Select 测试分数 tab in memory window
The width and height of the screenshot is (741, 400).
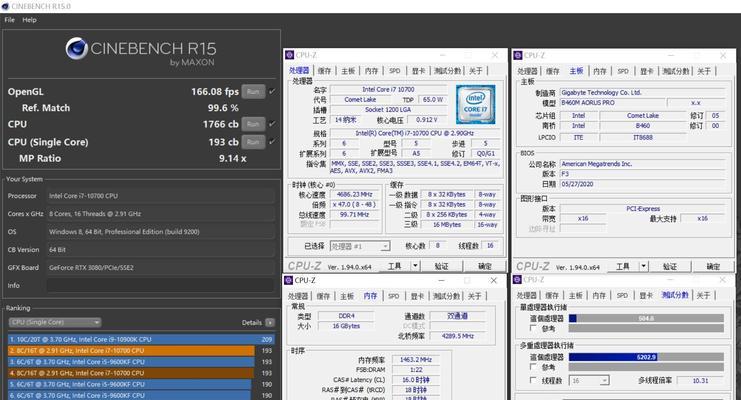pyautogui.click(x=447, y=296)
